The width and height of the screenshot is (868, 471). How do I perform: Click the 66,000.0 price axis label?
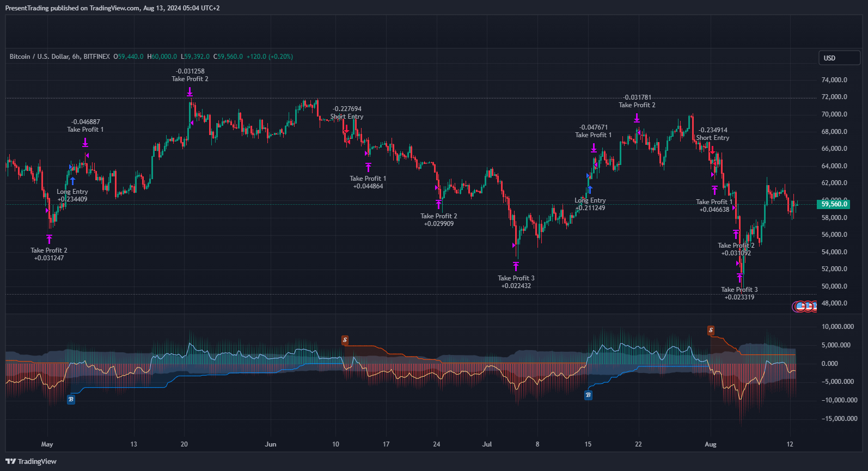pyautogui.click(x=834, y=149)
